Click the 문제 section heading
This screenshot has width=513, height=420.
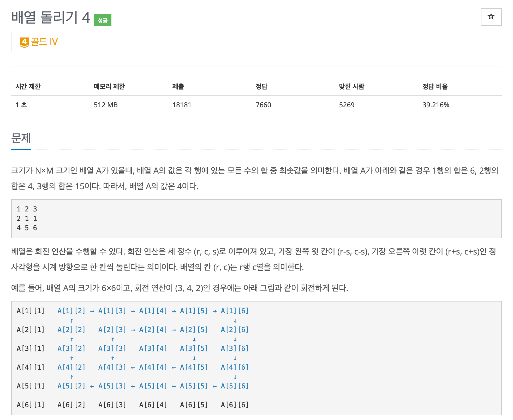(x=21, y=138)
